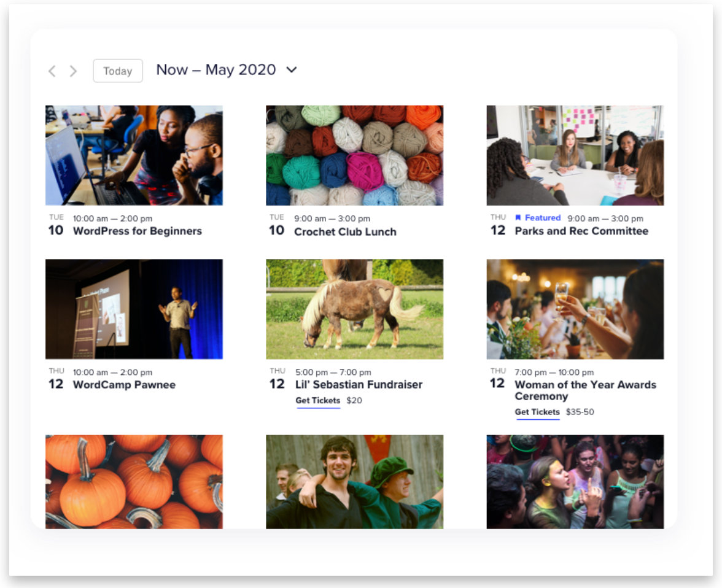Click the previous period left arrow
The height and width of the screenshot is (588, 722).
(52, 71)
